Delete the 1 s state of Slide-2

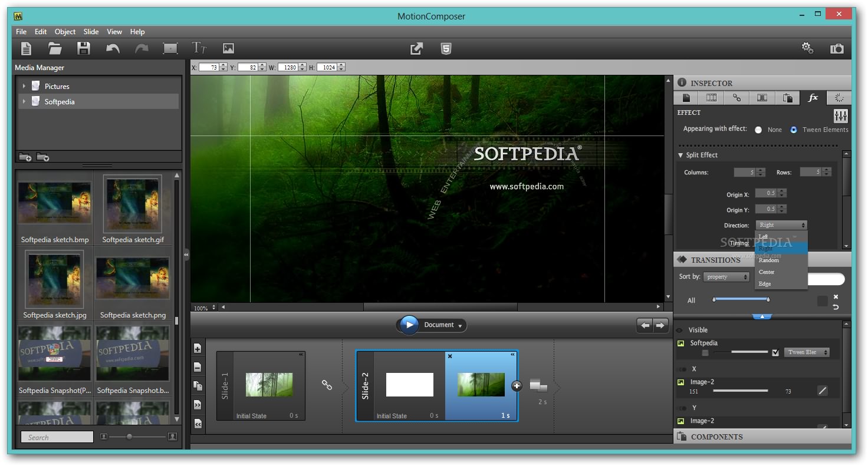click(450, 356)
